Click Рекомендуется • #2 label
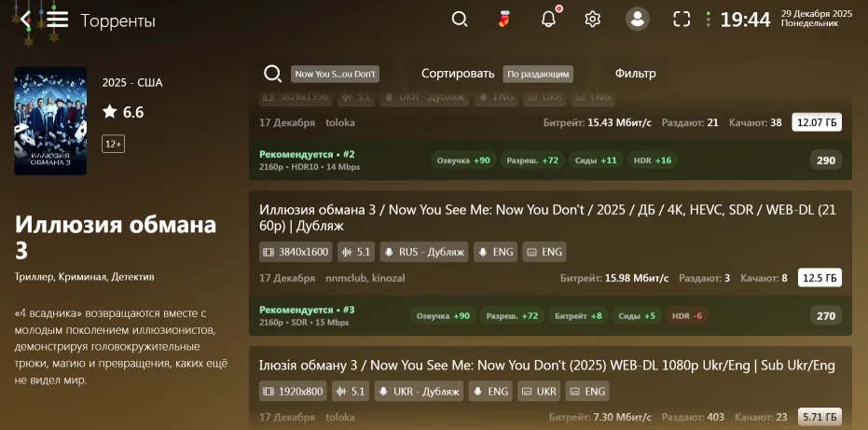The width and height of the screenshot is (868, 430). [307, 154]
